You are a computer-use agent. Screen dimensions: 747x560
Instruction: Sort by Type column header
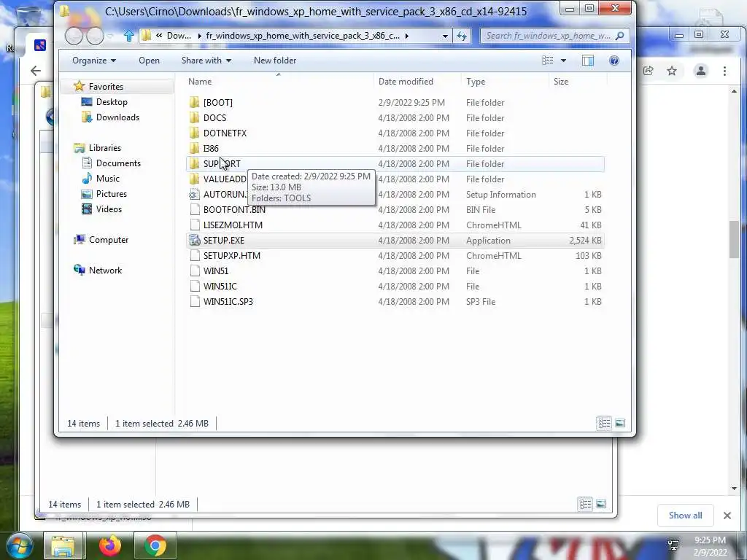coord(505,82)
